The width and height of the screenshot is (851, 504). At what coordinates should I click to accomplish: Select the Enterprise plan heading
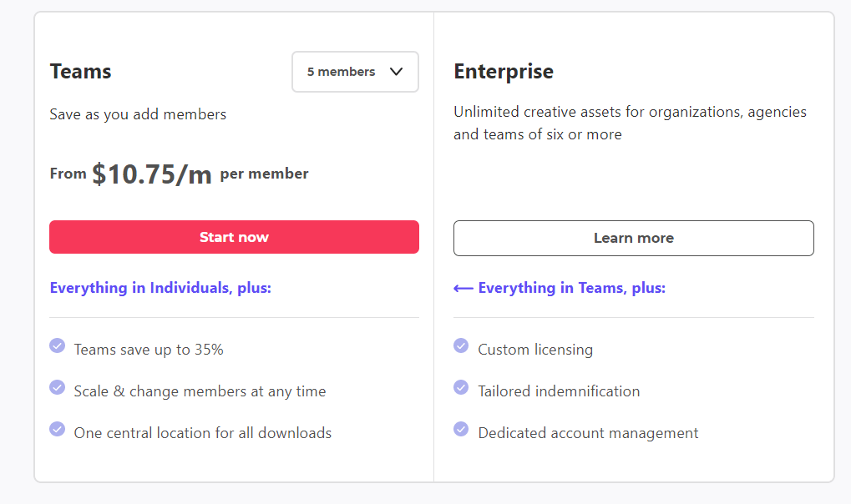click(503, 72)
